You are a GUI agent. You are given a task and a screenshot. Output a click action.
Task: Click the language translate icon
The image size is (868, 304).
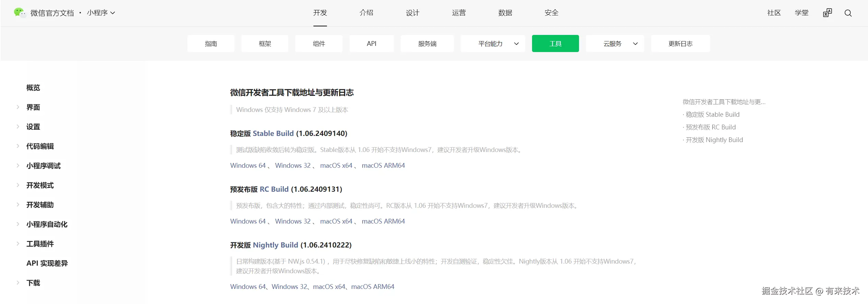(x=827, y=13)
